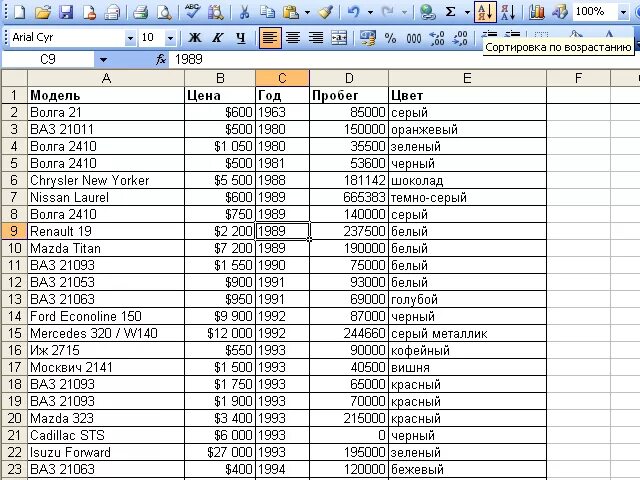Select the "Cadillac STS" cell

tap(106, 435)
